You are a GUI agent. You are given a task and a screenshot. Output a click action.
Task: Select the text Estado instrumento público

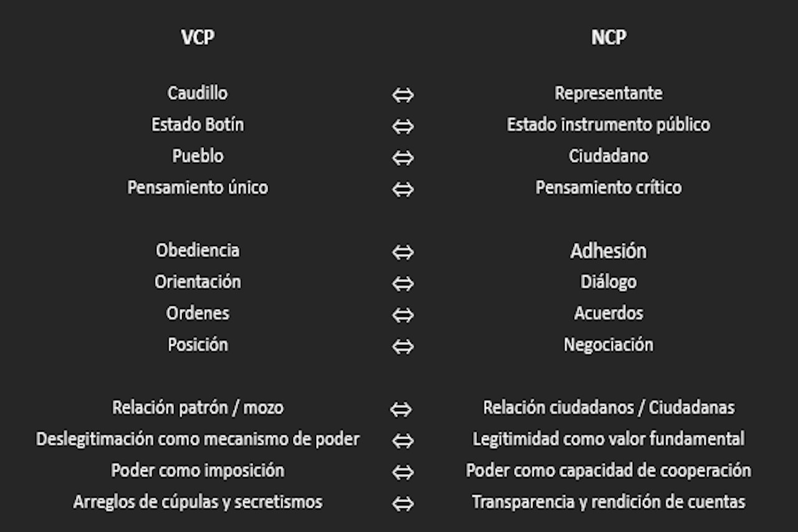click(x=608, y=125)
